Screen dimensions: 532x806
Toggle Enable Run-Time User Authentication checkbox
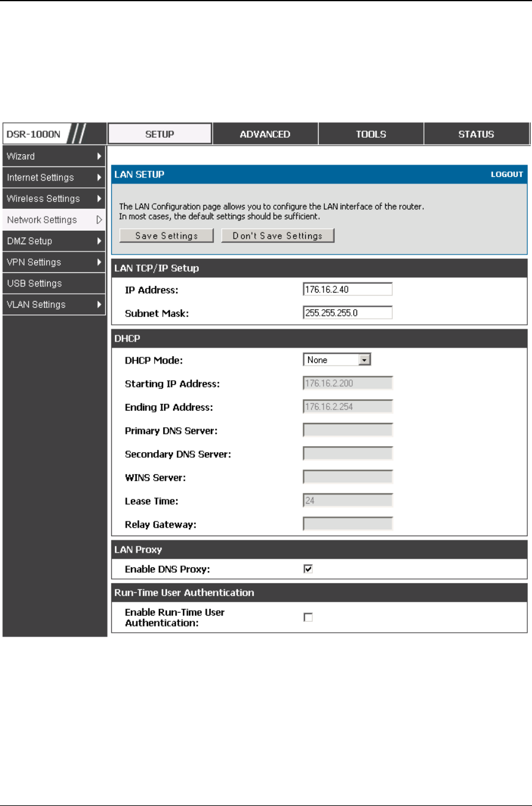click(308, 618)
